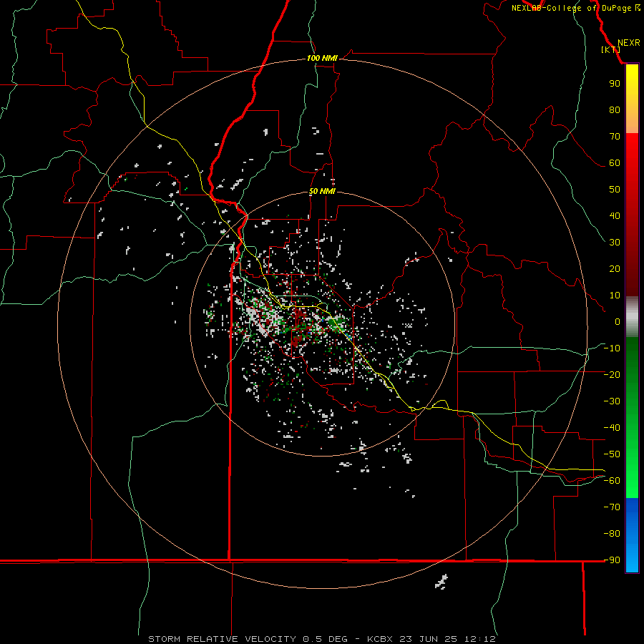Click the -40 value on velocity scale

pyautogui.click(x=612, y=428)
